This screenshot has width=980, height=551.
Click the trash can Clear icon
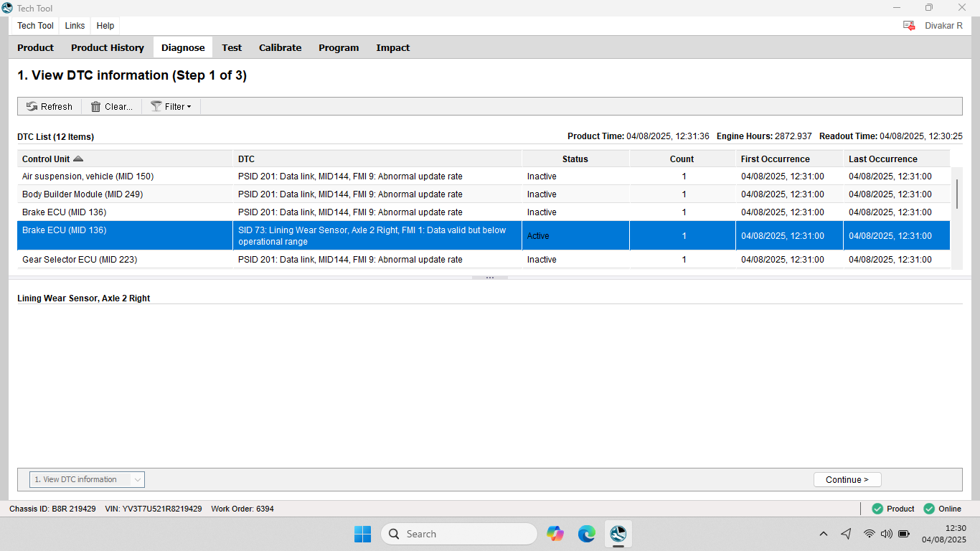click(x=95, y=106)
